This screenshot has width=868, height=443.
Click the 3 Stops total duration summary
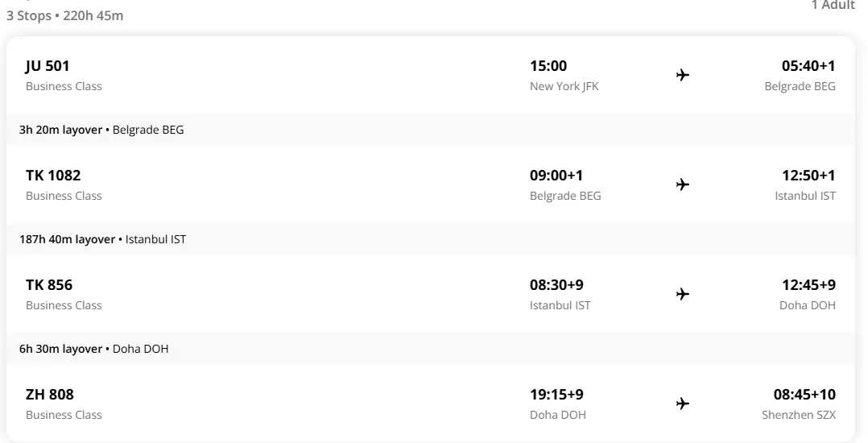click(65, 15)
